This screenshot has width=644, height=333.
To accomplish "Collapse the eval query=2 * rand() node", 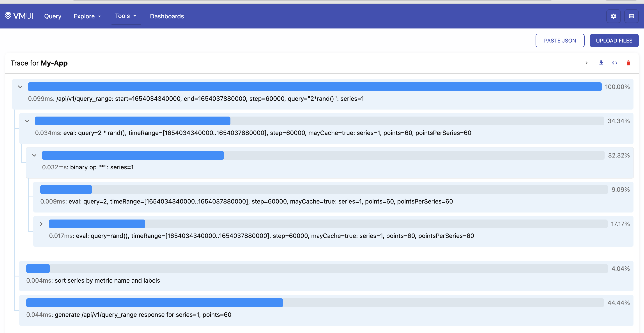I will pos(27,121).
